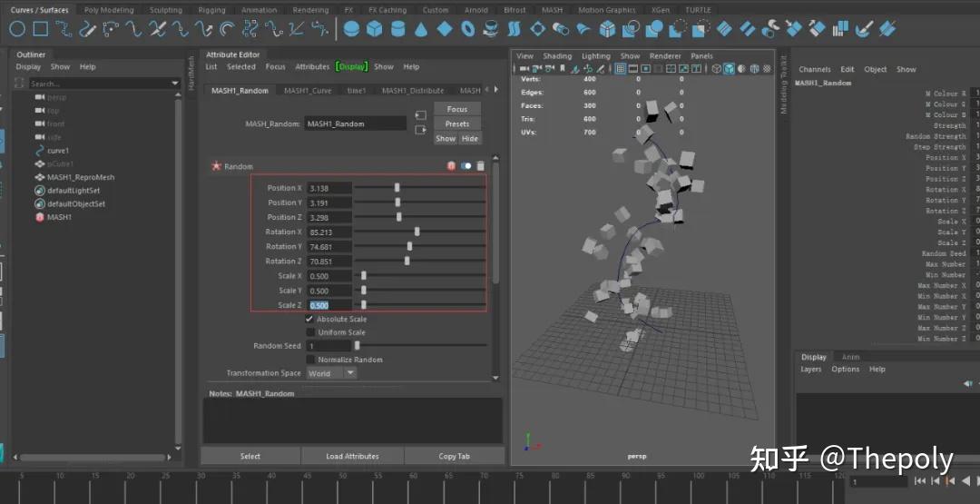This screenshot has width=980, height=504.
Task: Toggle the Random node enable switch
Action: [466, 166]
